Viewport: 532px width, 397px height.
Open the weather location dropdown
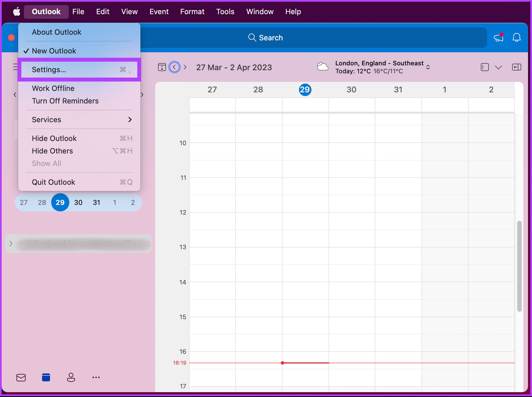(428, 67)
